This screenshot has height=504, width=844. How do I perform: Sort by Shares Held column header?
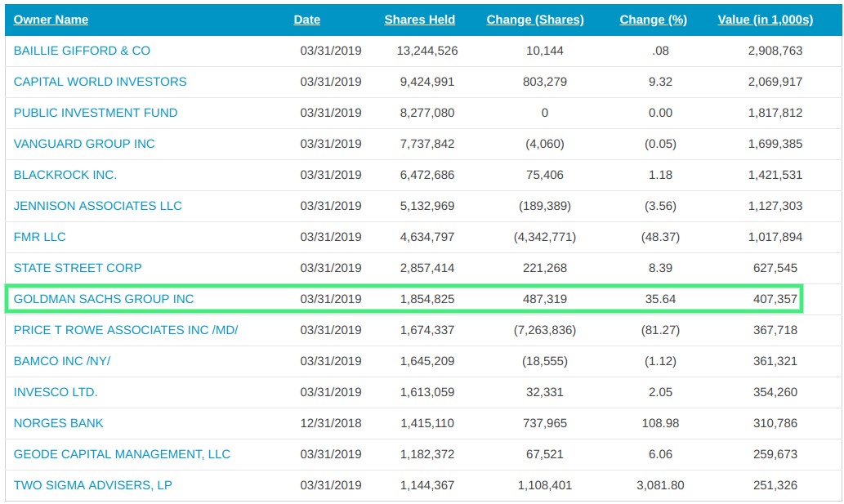419,20
